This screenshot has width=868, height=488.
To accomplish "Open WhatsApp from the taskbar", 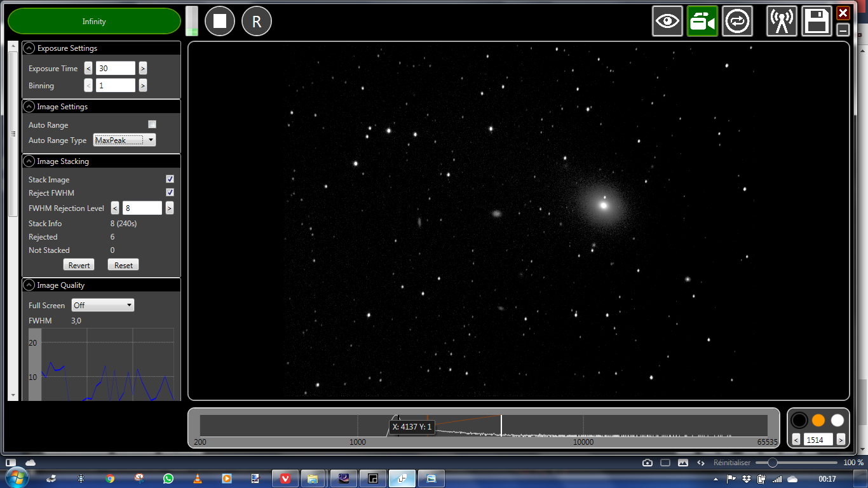I will coord(168,478).
